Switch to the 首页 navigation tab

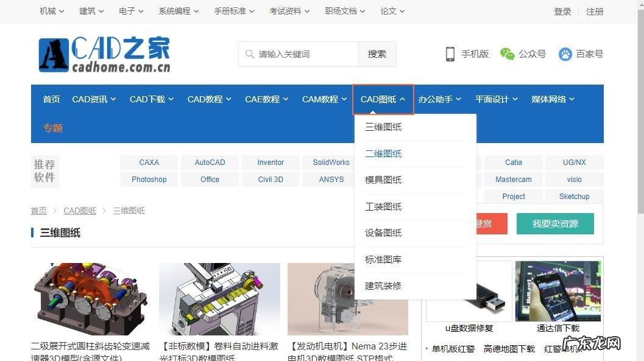(x=51, y=99)
